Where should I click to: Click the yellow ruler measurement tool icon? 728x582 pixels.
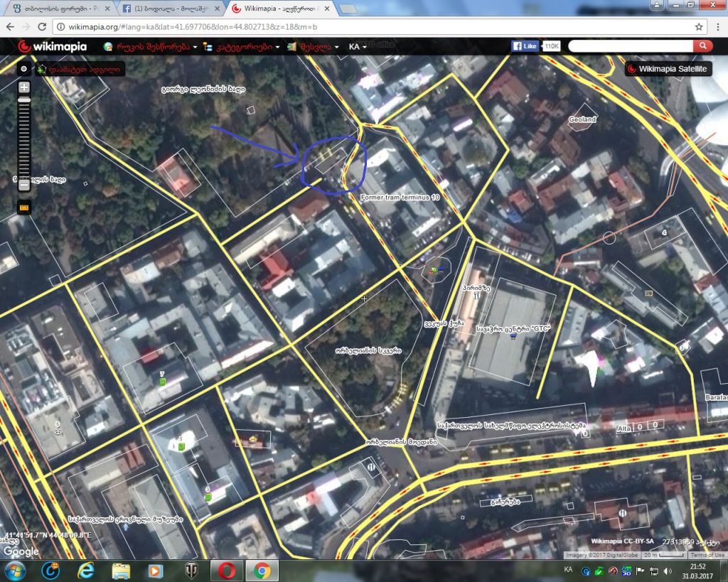(24, 208)
